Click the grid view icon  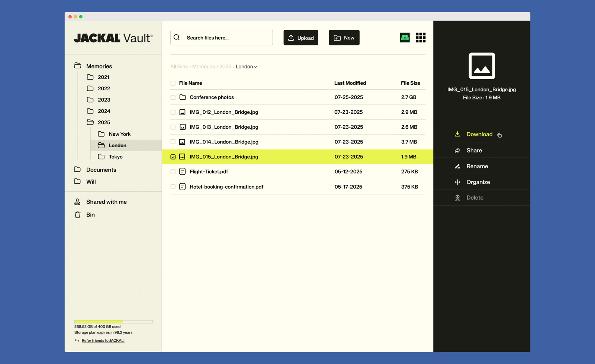pos(421,38)
